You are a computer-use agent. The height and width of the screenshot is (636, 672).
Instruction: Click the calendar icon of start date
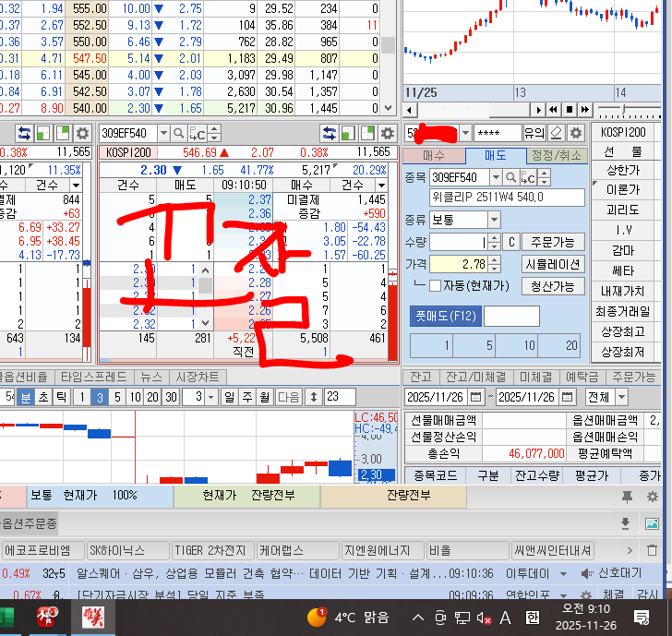[x=474, y=397]
